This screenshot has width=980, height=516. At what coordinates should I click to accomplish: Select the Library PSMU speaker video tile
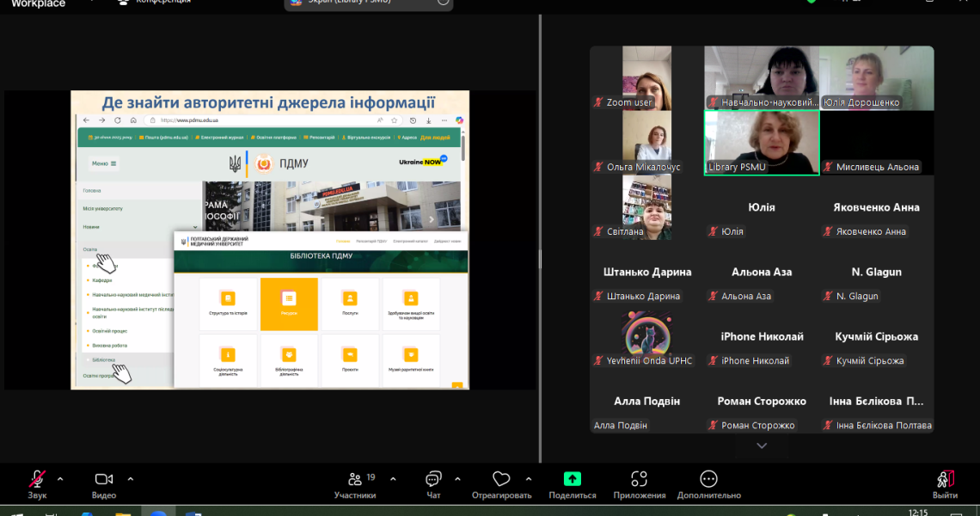pos(762,143)
